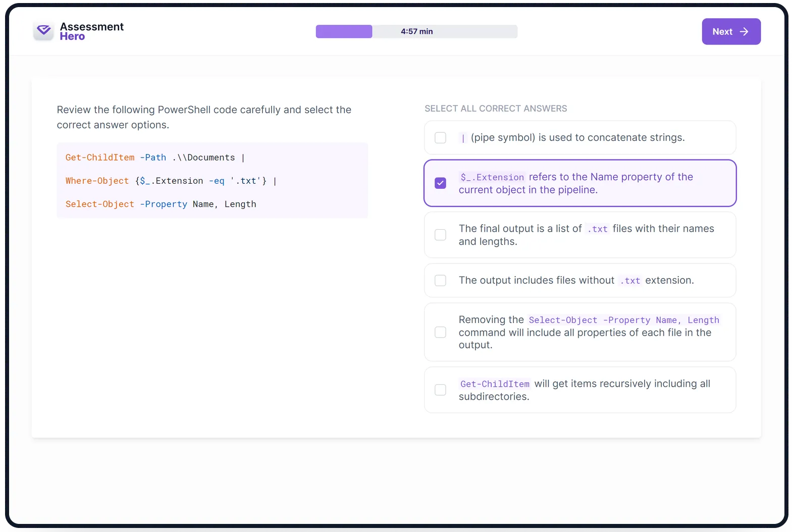Click the timer progress bar
The height and width of the screenshot is (532, 792).
[x=416, y=31]
